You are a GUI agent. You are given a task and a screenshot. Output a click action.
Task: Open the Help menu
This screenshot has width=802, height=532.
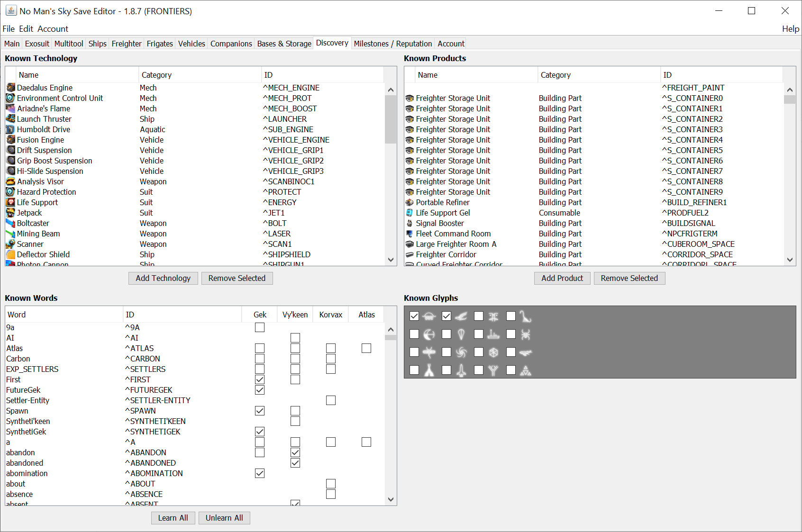790,29
